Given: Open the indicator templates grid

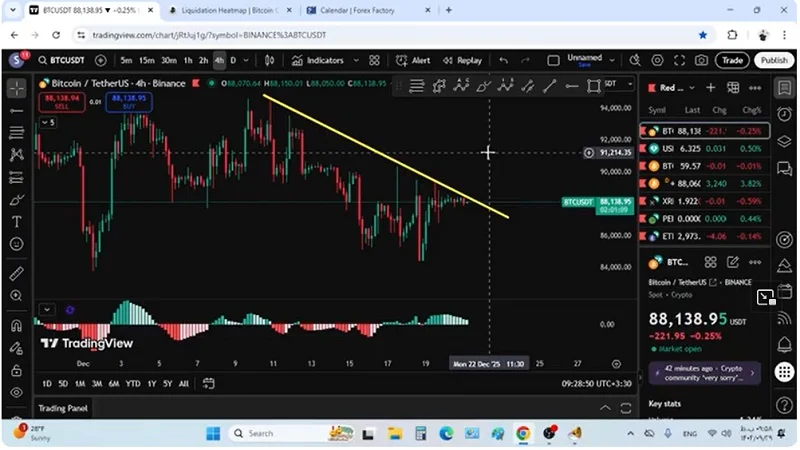Looking at the screenshot, I should (374, 60).
